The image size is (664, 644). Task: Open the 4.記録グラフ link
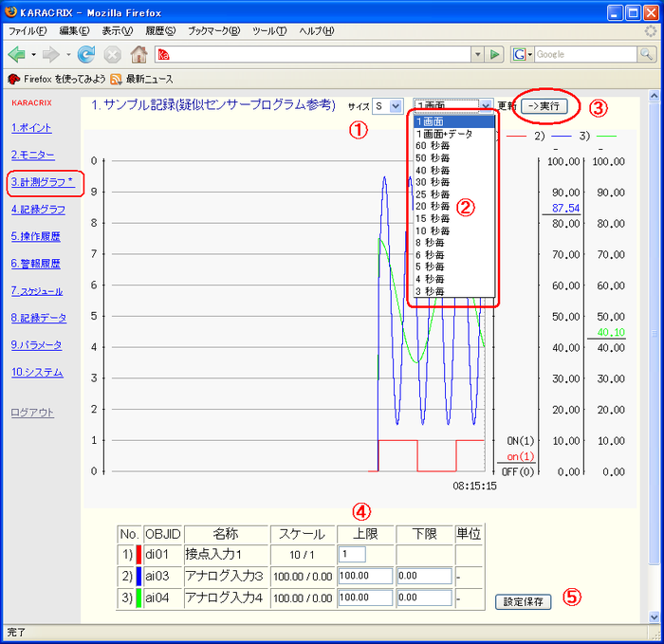click(x=39, y=210)
